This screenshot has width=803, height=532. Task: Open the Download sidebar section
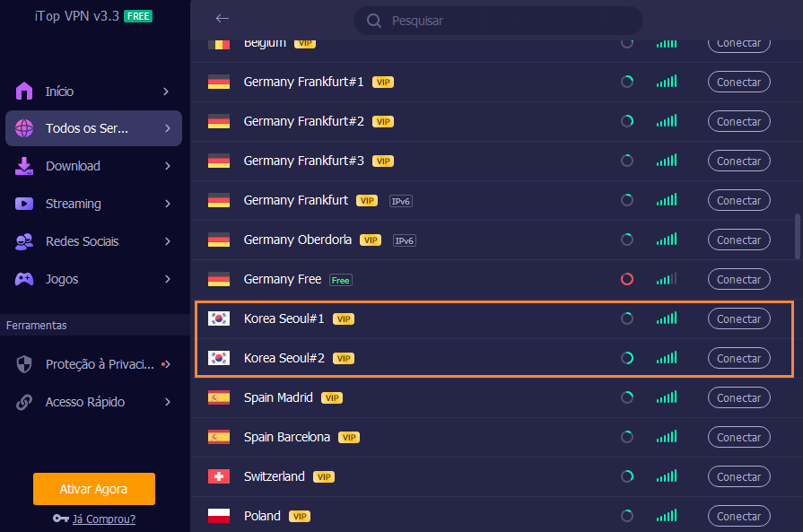click(93, 166)
